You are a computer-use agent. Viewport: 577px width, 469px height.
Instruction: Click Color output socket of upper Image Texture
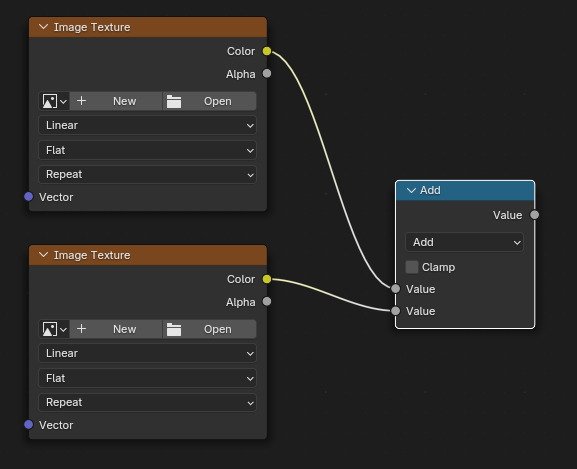point(267,51)
